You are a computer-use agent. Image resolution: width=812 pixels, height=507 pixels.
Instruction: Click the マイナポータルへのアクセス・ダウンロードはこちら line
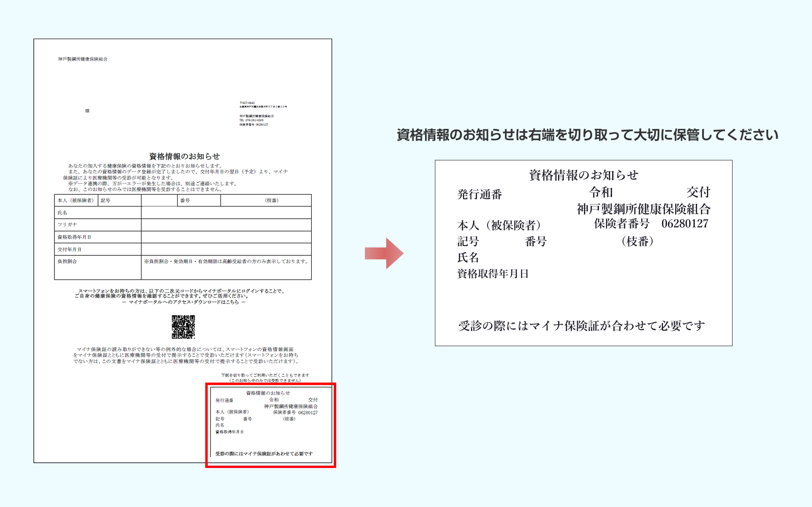pyautogui.click(x=183, y=302)
